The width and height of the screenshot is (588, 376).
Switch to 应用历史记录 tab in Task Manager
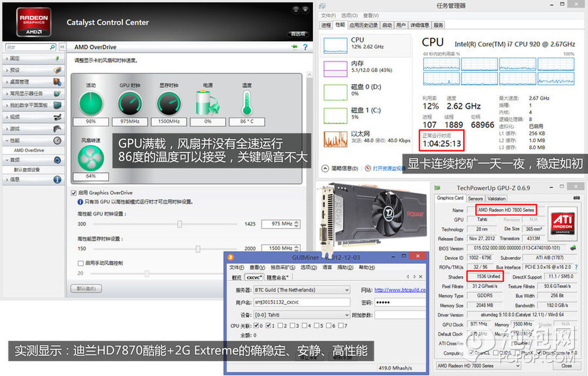pos(363,25)
